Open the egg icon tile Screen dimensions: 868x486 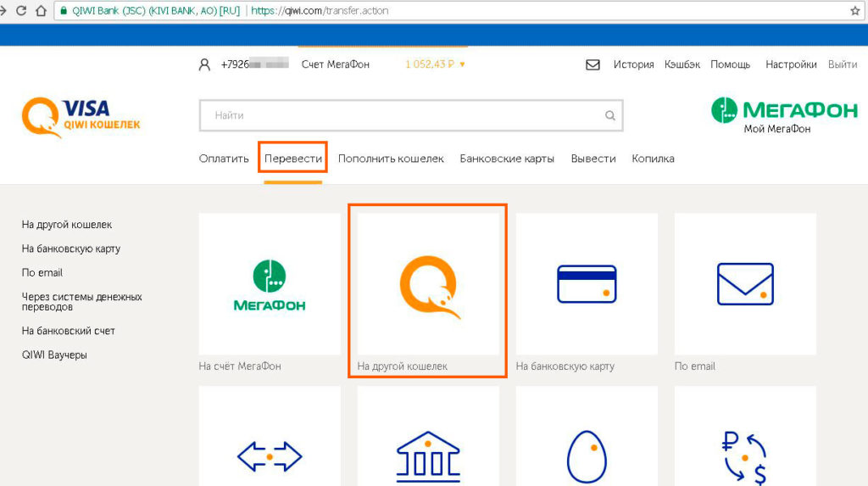pyautogui.click(x=587, y=436)
